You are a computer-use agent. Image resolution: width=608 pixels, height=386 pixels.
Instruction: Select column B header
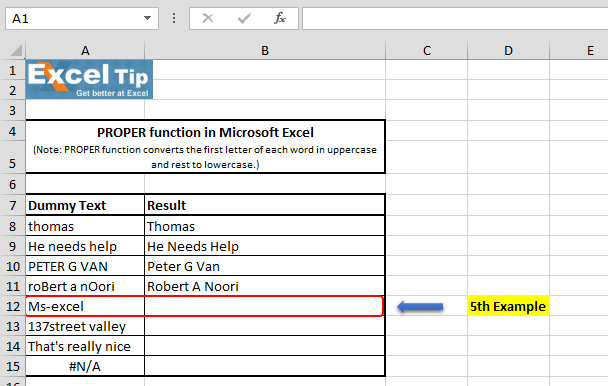point(265,50)
